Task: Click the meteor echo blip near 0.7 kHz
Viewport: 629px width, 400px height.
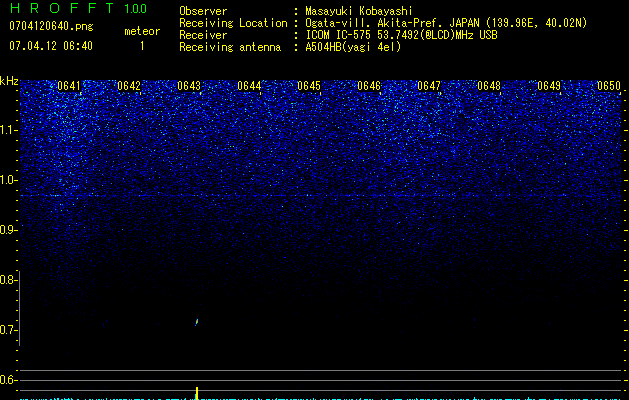Action: tap(197, 322)
